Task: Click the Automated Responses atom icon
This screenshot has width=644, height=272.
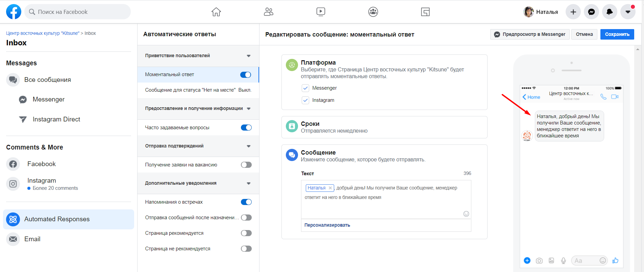Action: [x=13, y=219]
